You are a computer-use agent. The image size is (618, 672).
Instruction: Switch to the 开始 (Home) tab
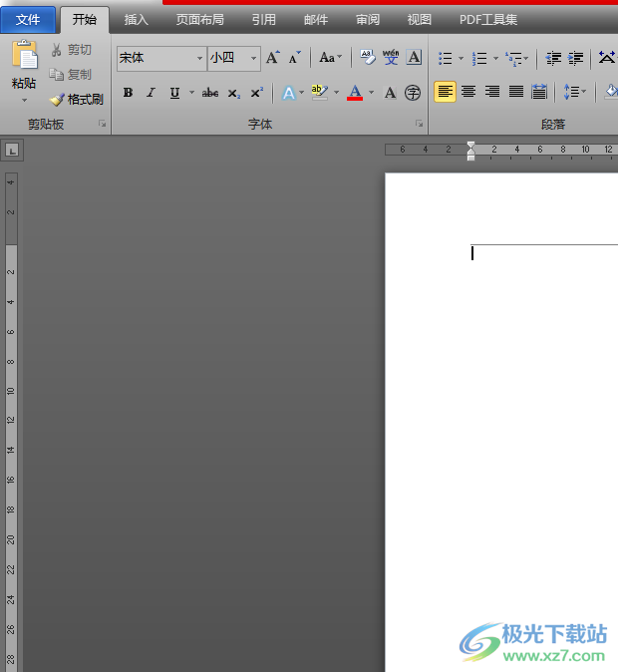click(85, 19)
